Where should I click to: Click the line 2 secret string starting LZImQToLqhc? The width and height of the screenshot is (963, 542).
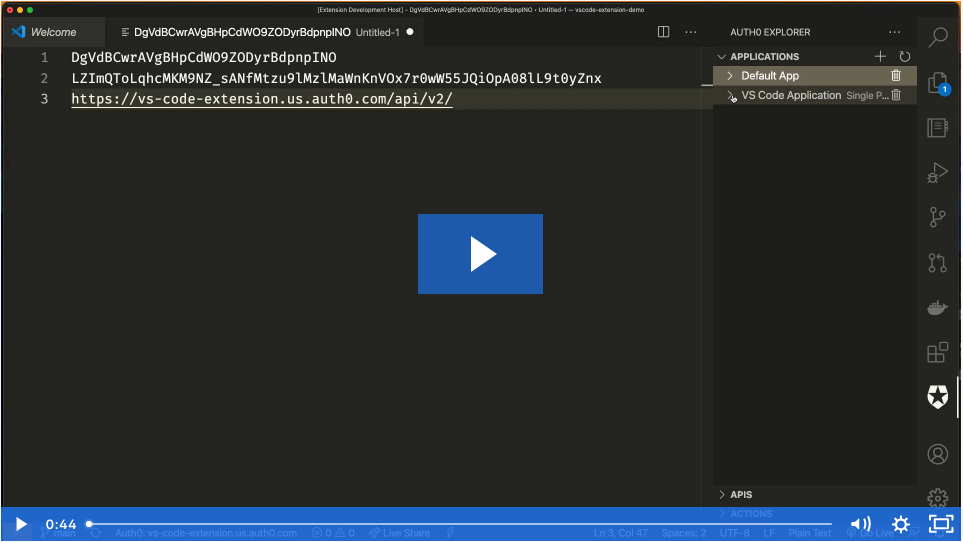tap(336, 79)
